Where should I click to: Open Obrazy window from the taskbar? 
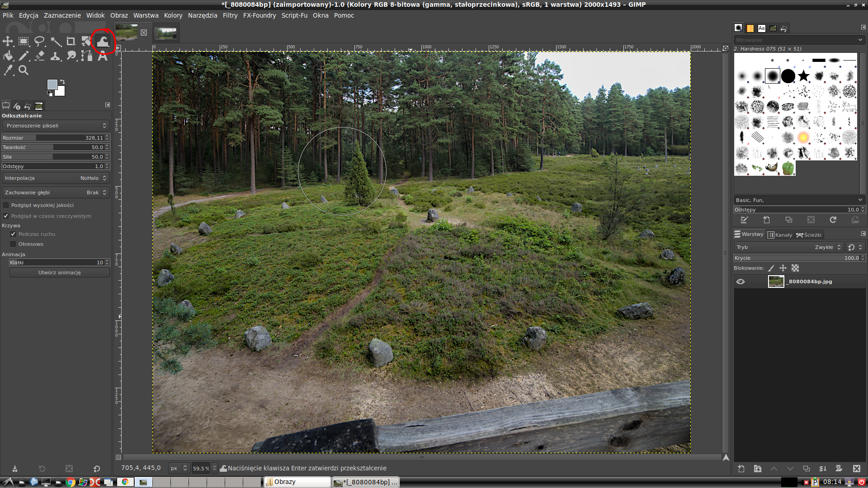297,482
